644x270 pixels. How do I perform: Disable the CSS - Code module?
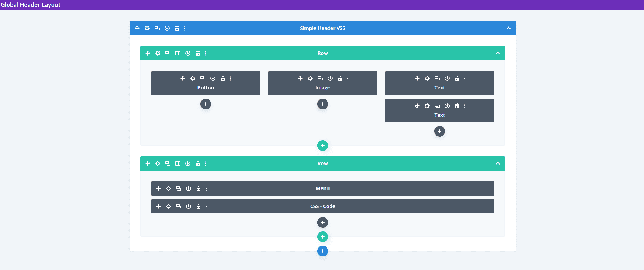(189, 206)
